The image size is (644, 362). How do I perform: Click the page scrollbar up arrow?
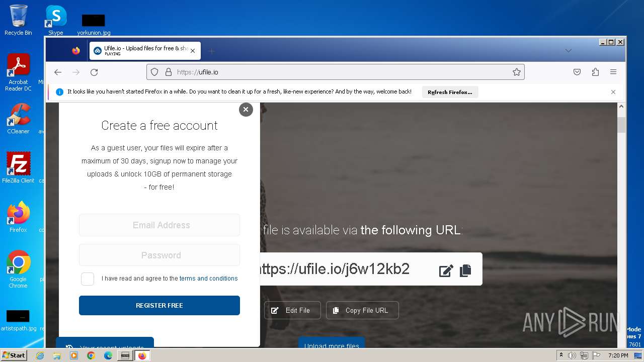click(x=621, y=107)
